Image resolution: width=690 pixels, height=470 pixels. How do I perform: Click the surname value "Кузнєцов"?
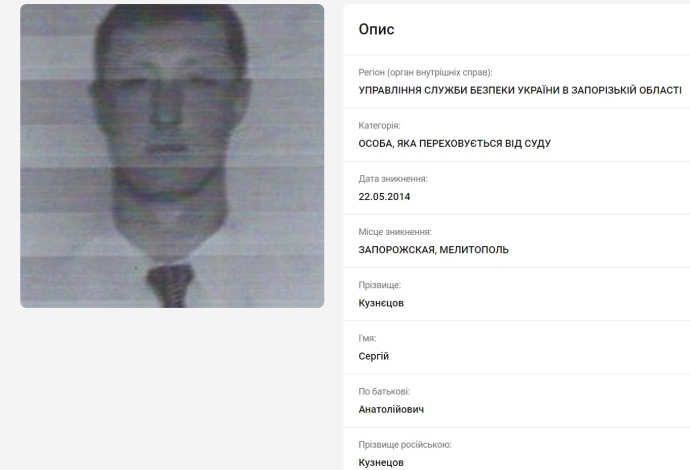(x=381, y=303)
